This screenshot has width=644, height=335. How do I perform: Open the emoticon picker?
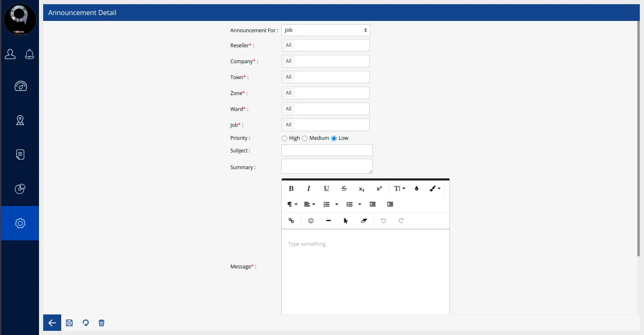pos(311,221)
